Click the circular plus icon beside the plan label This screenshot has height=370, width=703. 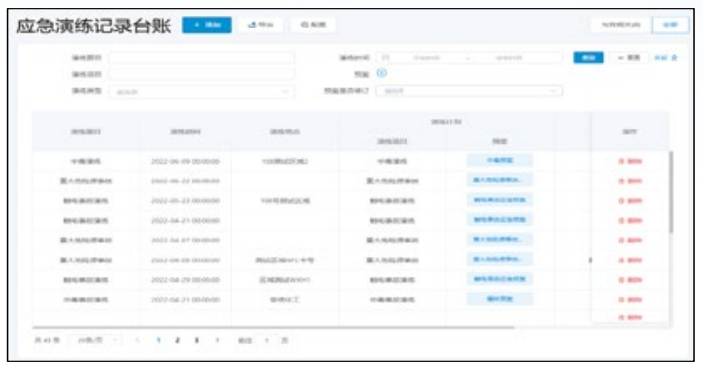pos(382,73)
